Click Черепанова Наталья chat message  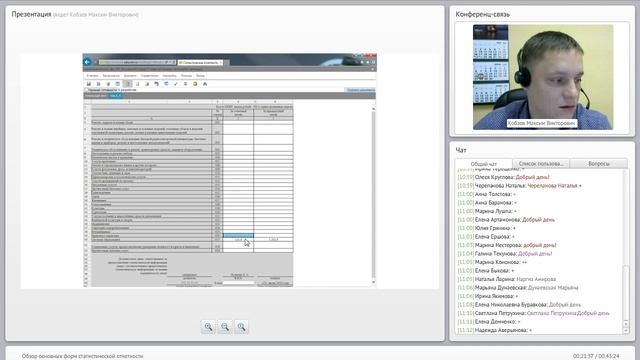click(x=520, y=186)
